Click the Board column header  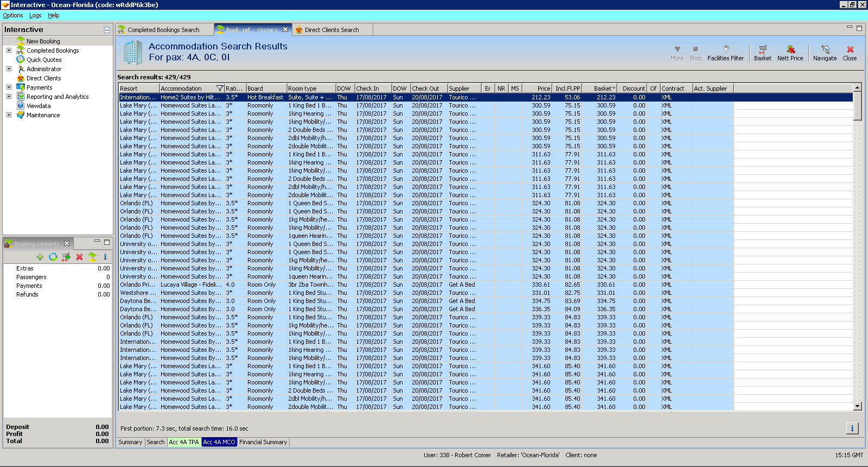pos(266,89)
